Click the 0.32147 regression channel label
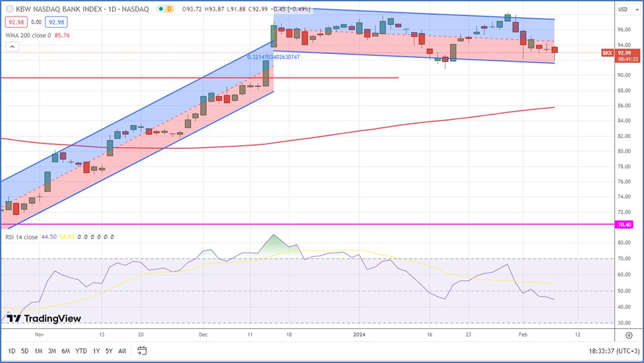 [273, 57]
